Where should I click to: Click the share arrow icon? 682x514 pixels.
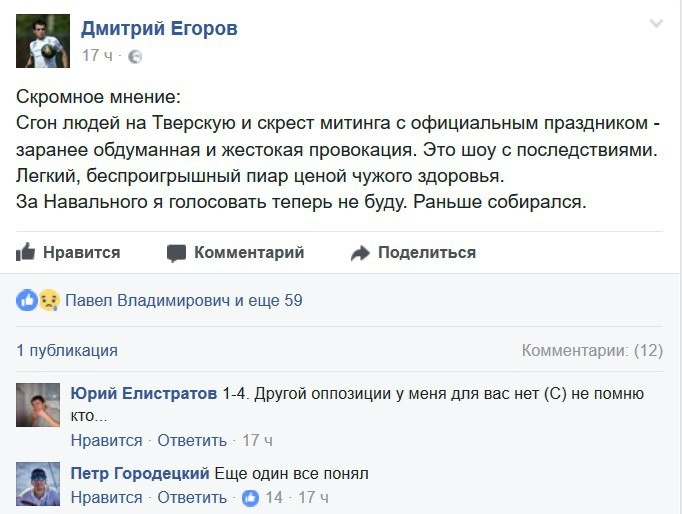[x=360, y=253]
